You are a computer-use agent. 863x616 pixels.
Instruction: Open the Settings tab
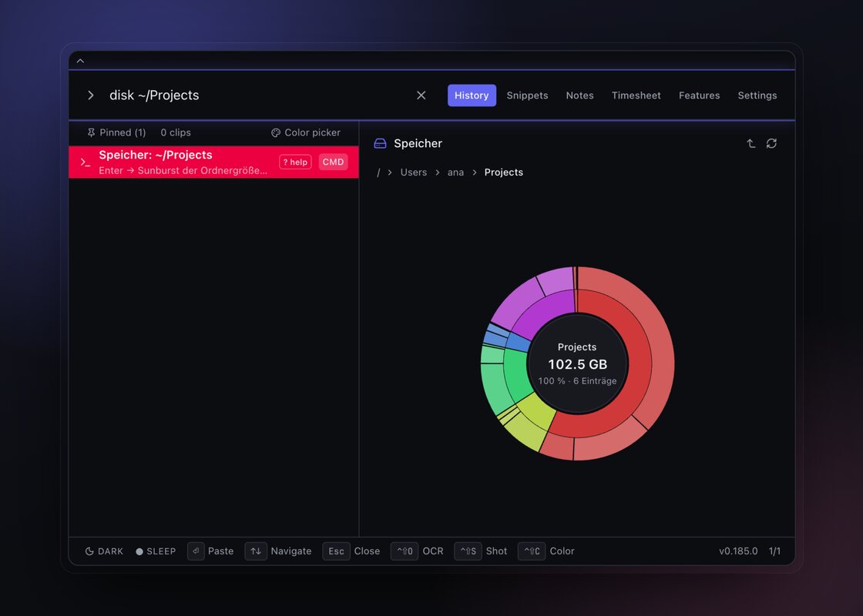tap(757, 95)
